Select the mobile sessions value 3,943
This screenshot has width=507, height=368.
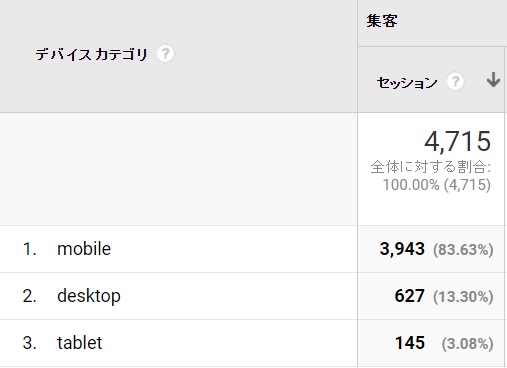coord(402,249)
